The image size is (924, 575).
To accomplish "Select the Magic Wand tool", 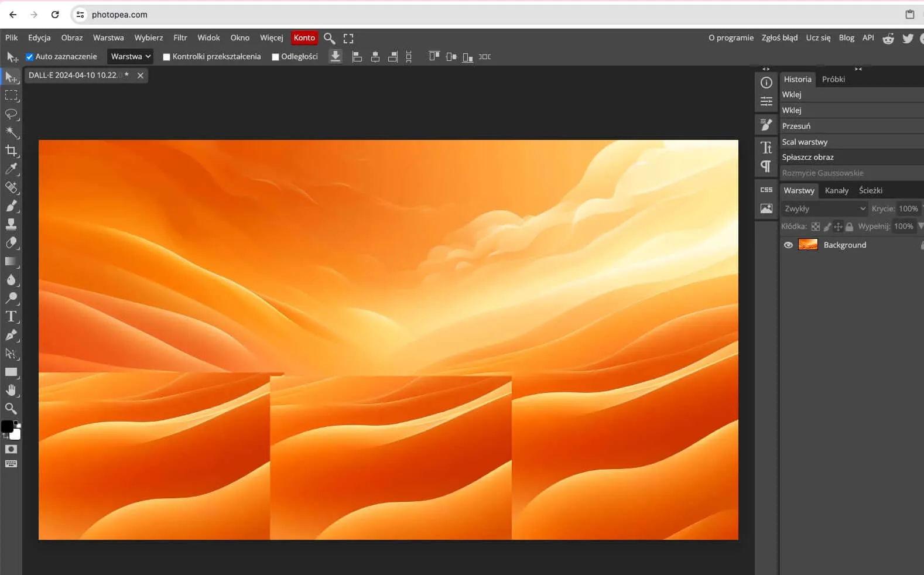I will pyautogui.click(x=11, y=132).
